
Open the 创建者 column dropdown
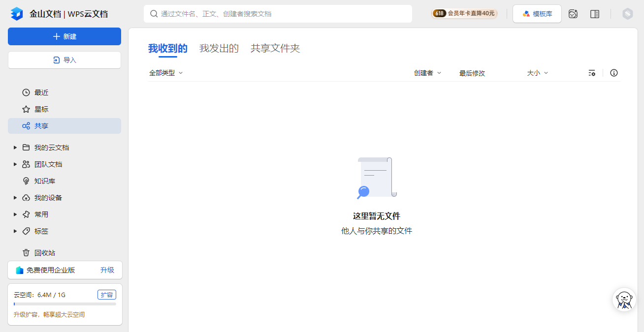click(427, 73)
